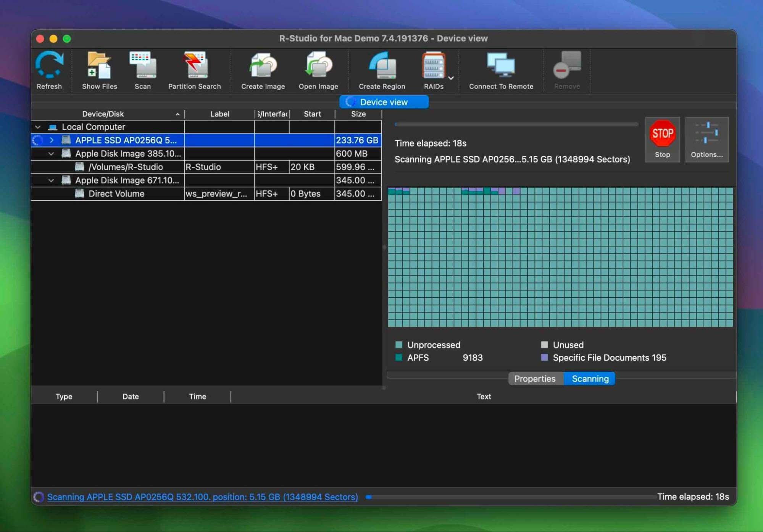Click the Interface column header
The width and height of the screenshot is (763, 532).
point(272,114)
